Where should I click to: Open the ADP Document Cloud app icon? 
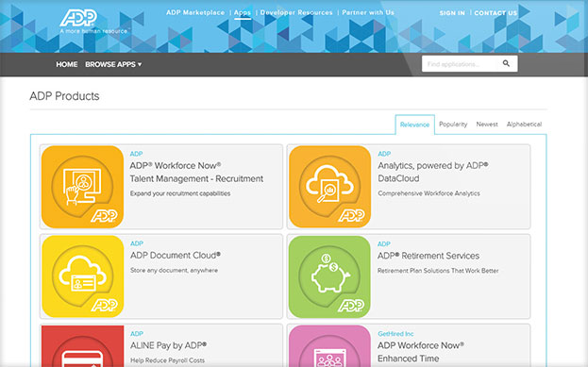[82, 276]
